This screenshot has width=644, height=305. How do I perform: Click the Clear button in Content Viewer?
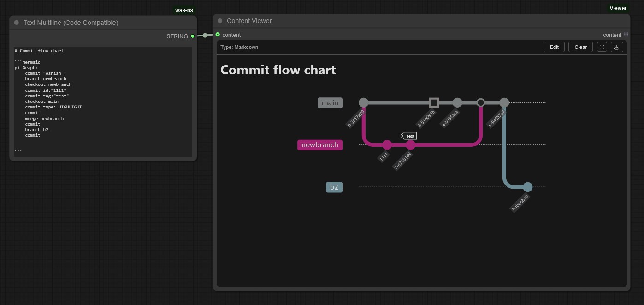[x=581, y=47]
